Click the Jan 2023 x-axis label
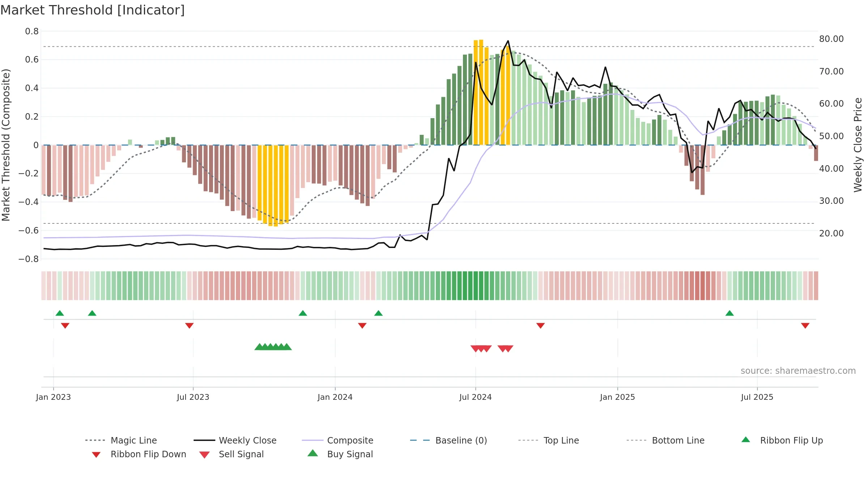 tap(54, 397)
